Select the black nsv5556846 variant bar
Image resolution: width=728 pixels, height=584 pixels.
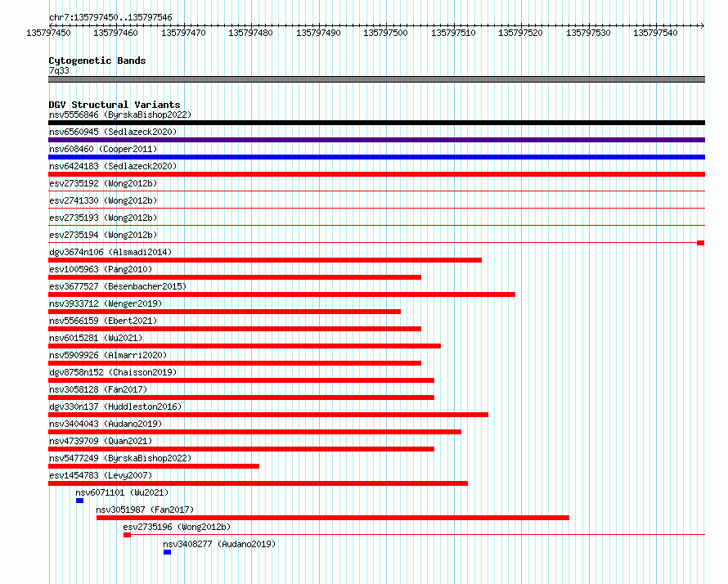click(x=376, y=123)
